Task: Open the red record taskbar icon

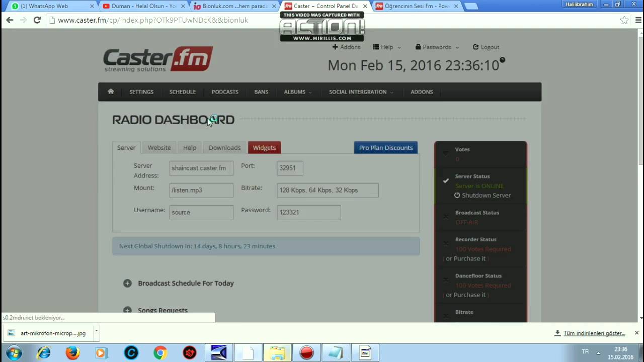Action: click(x=307, y=352)
